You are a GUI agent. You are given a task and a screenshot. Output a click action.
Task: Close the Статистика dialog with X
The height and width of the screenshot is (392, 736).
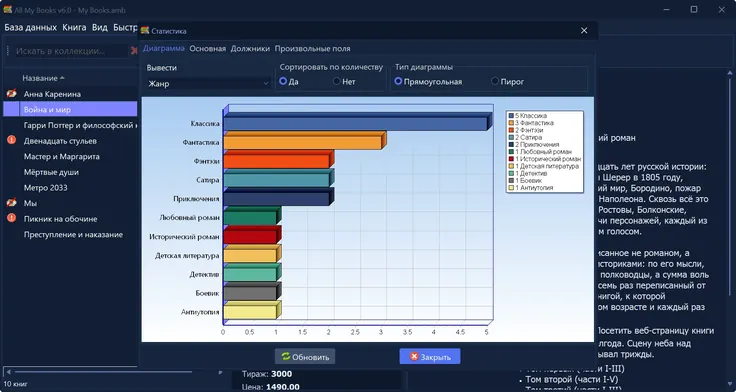click(x=584, y=31)
